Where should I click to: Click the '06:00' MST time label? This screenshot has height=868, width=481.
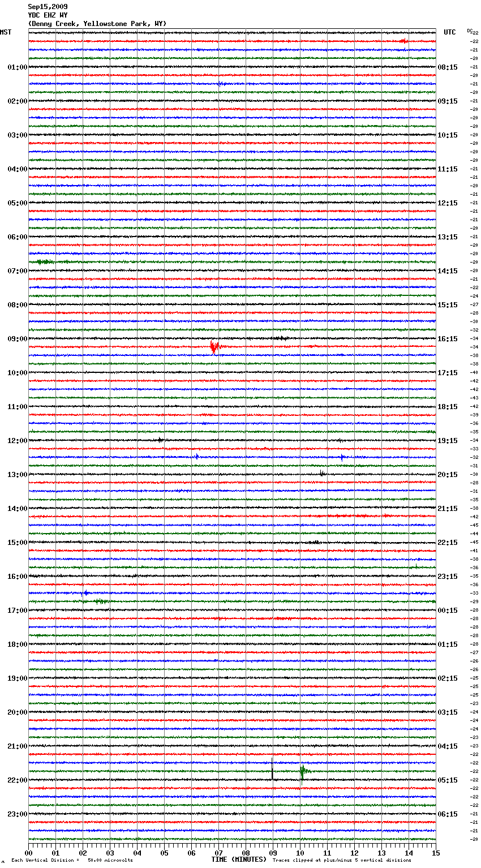18,237
